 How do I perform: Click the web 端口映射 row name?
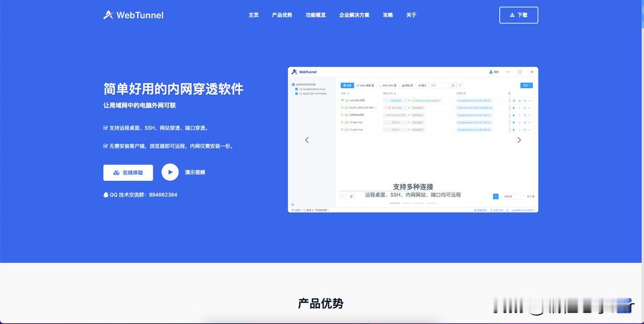pos(357,100)
